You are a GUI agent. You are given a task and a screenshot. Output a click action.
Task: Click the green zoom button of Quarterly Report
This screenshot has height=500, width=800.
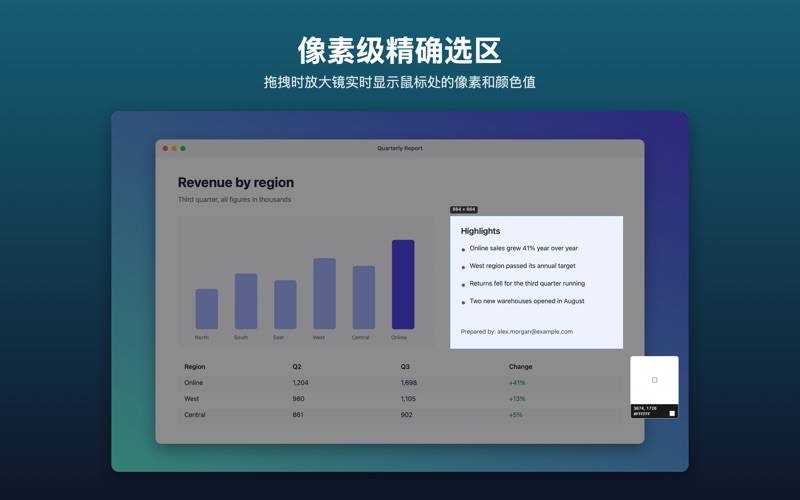[x=183, y=148]
